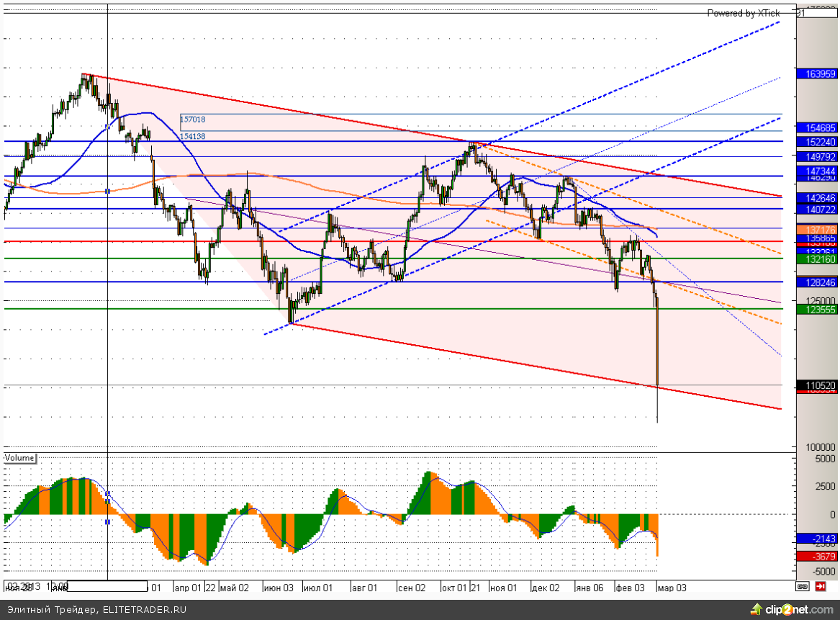Screen dimensions: 840x620
Task: Click the clip2net.com watermark link
Action: [798, 609]
